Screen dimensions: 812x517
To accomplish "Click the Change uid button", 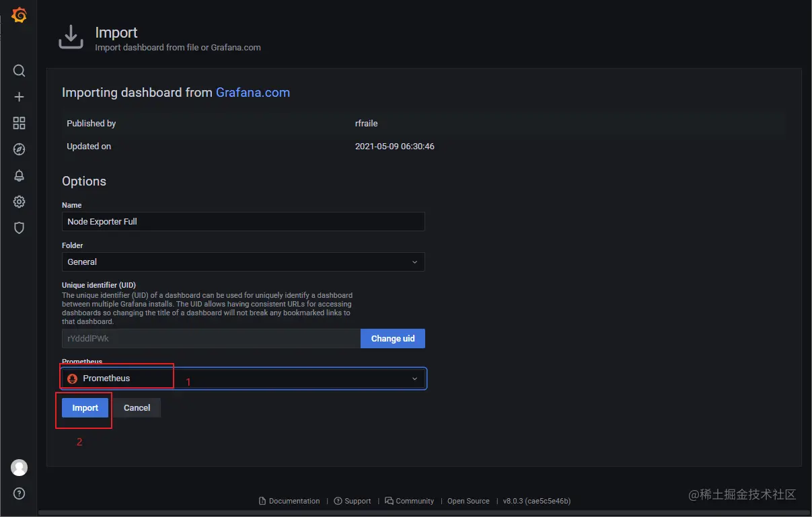I will (393, 338).
